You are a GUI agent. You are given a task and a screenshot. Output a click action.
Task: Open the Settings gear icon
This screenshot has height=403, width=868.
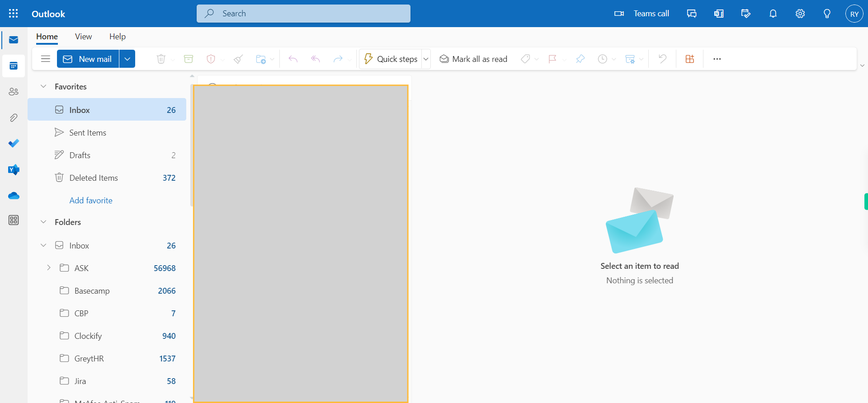click(x=800, y=14)
